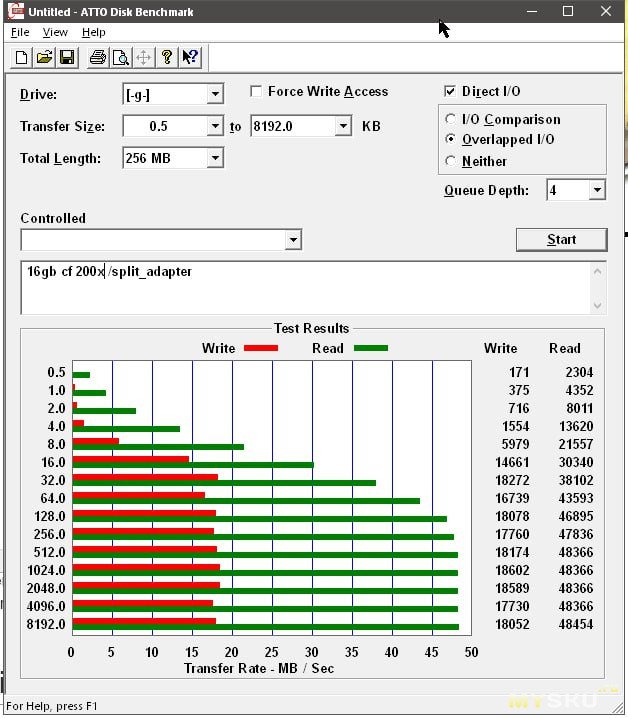
Task: Activate the context help pointer icon
Action: pyautogui.click(x=190, y=57)
